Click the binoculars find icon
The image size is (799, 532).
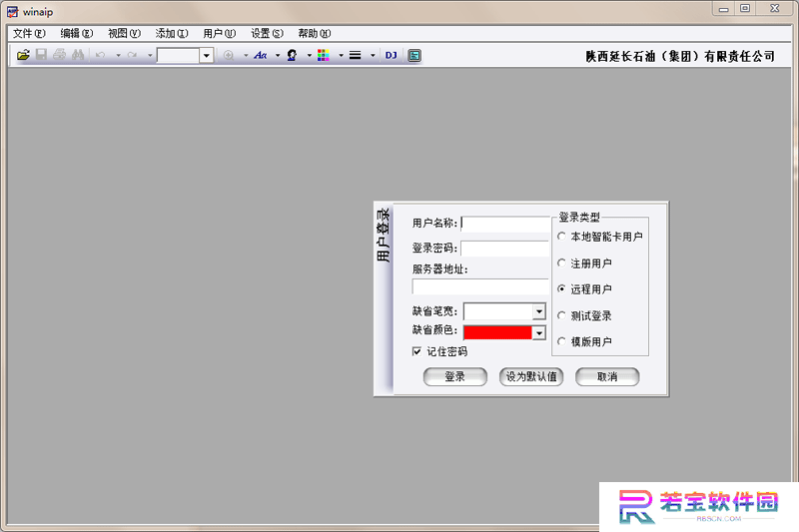(78, 55)
